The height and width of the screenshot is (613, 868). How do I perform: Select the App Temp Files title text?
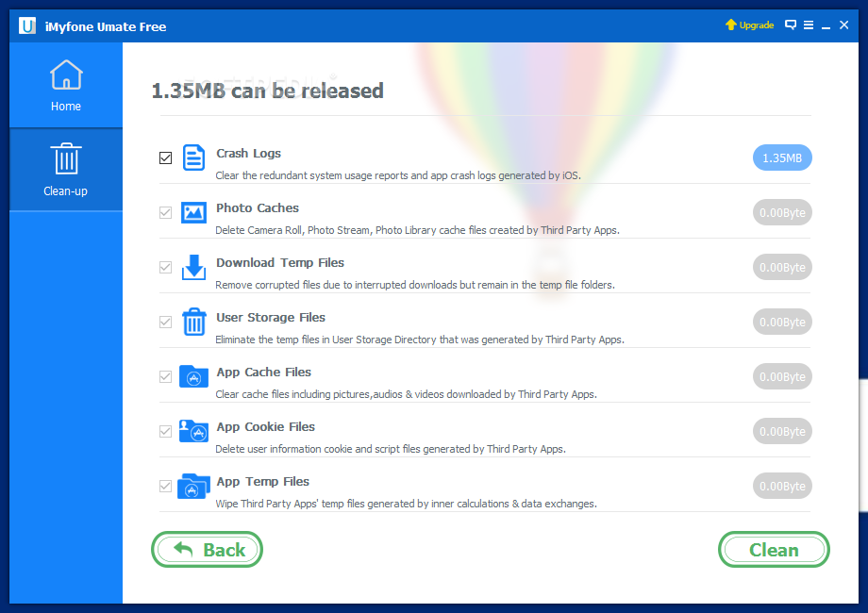click(263, 482)
